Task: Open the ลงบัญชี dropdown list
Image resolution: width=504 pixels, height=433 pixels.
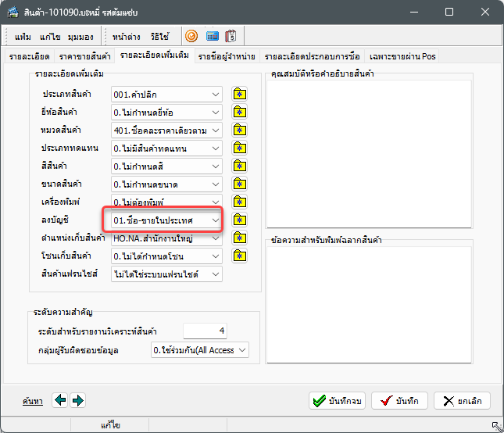Action: tap(215, 220)
